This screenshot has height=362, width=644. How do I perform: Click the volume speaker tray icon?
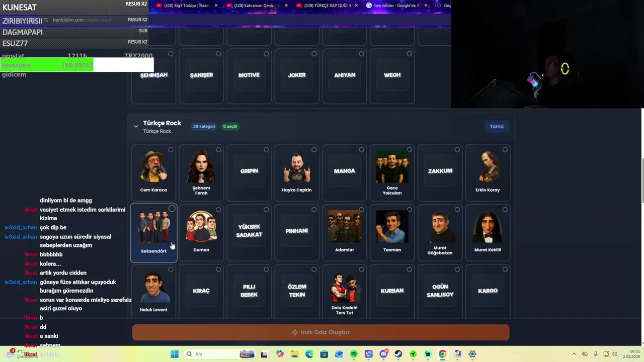614,354
